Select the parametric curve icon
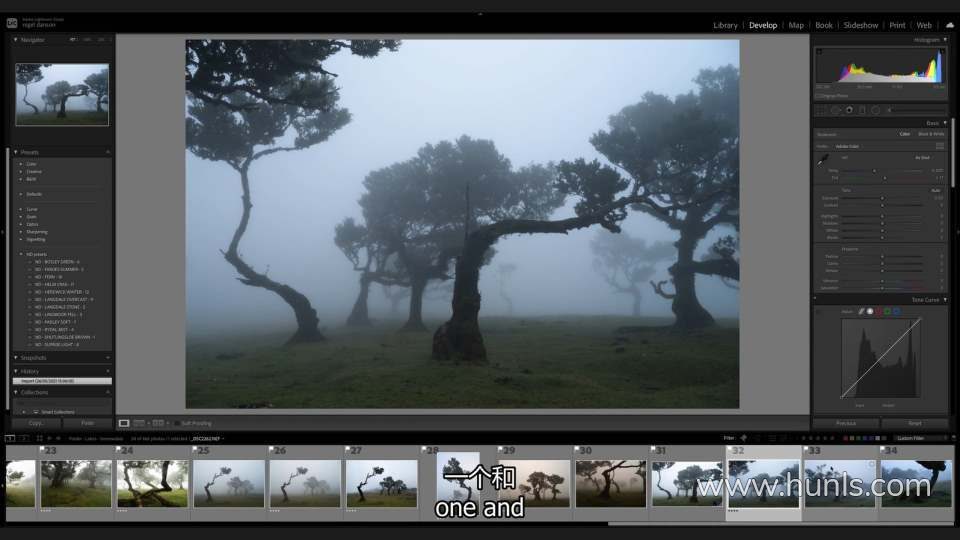960x540 pixels. point(861,312)
